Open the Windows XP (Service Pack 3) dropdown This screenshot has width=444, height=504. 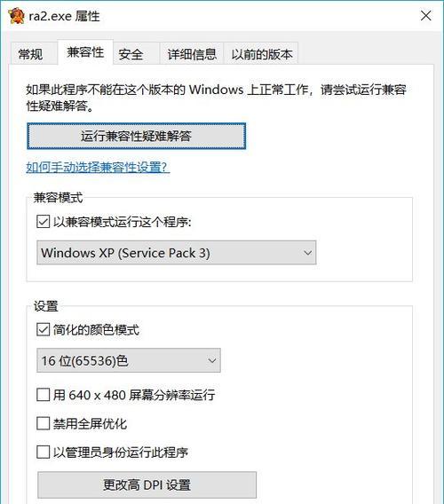(x=177, y=253)
